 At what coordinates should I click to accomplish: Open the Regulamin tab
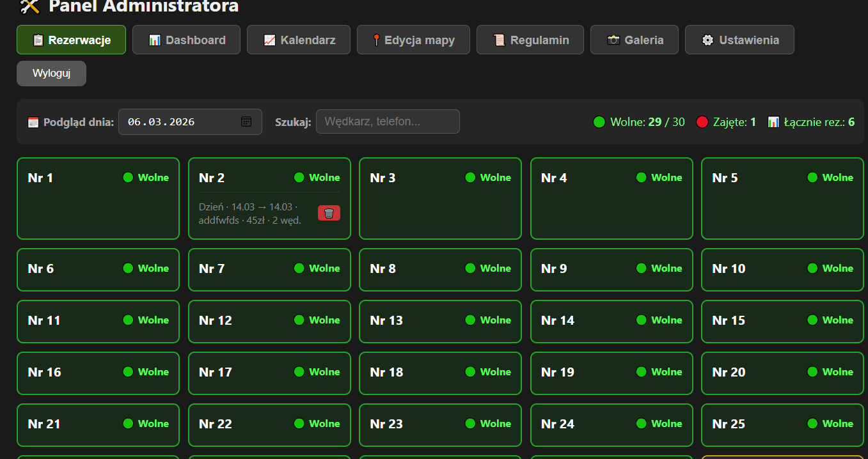point(530,40)
